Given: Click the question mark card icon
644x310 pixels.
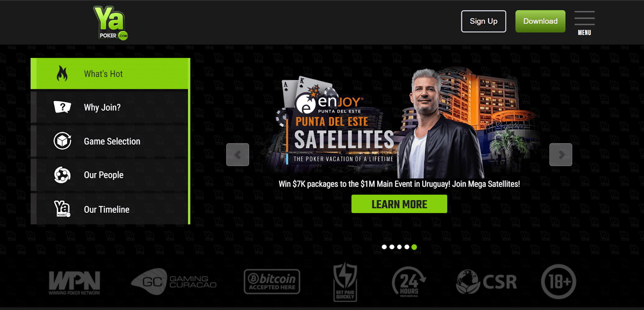Looking at the screenshot, I should coord(62,107).
